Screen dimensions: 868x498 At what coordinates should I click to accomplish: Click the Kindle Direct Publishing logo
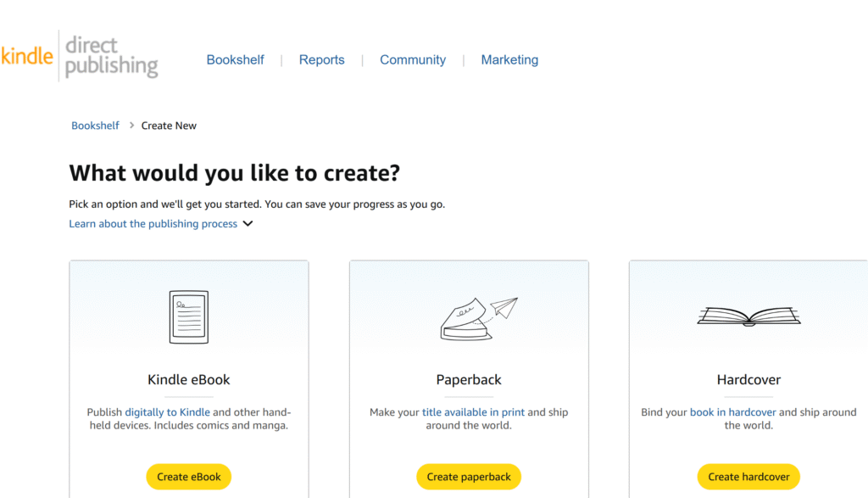(79, 56)
